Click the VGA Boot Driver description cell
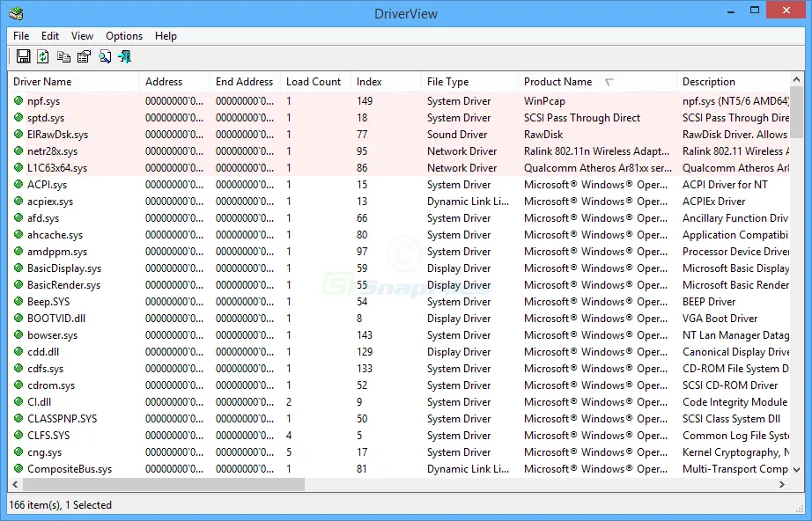The width and height of the screenshot is (812, 521). click(720, 319)
